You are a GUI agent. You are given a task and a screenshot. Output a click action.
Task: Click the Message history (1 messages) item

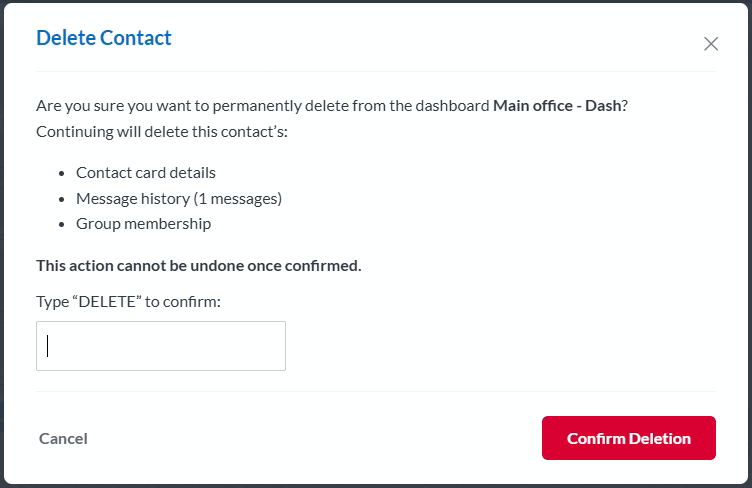pyautogui.click(x=179, y=198)
